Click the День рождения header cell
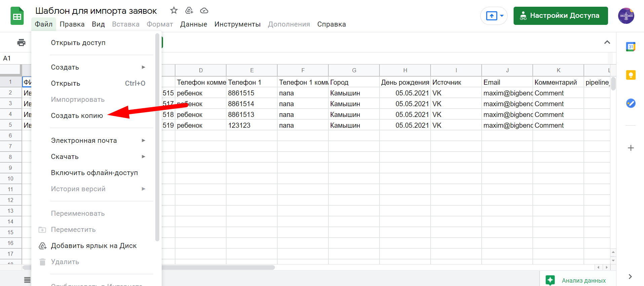The image size is (644, 286). pyautogui.click(x=405, y=82)
